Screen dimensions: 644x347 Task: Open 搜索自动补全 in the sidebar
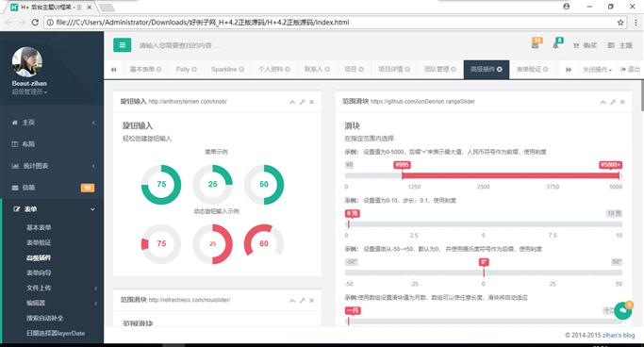(44, 319)
